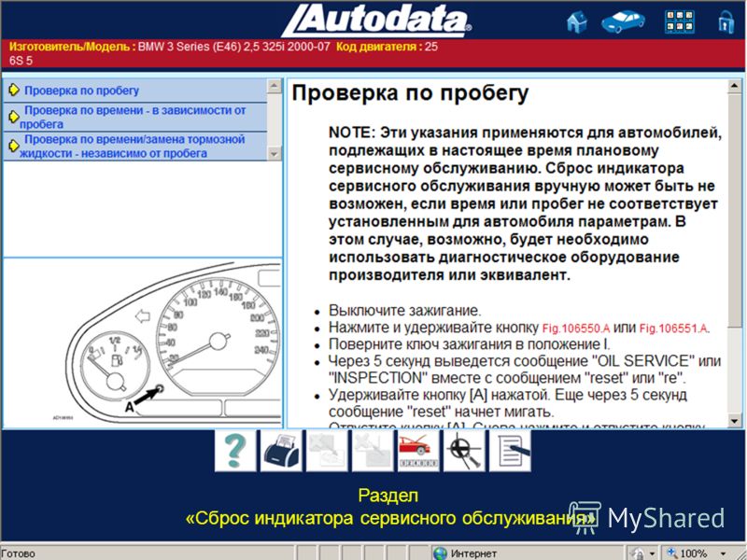Click the 'NOTE:' paragraph text

pyautogui.click(x=525, y=203)
